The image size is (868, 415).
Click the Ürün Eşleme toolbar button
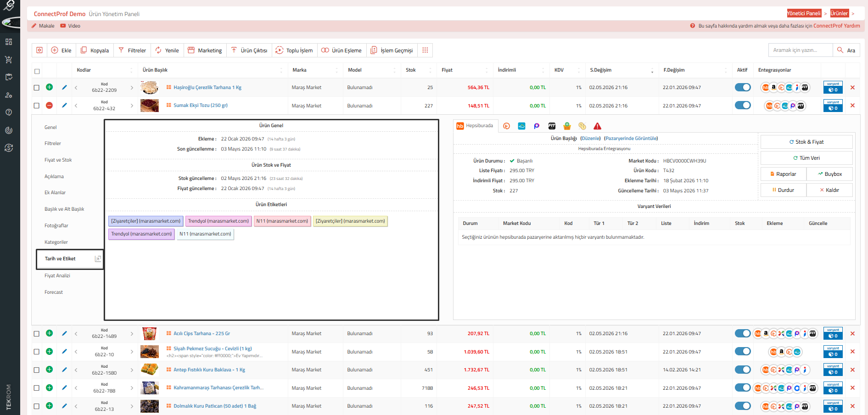pyautogui.click(x=342, y=50)
